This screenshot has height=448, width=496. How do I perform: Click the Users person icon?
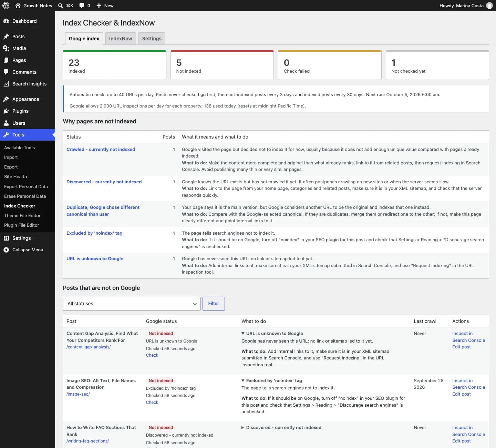coord(6,123)
